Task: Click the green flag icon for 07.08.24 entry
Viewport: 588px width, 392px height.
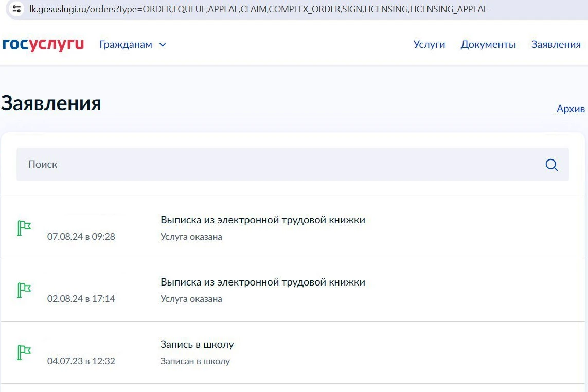Action: tap(24, 228)
